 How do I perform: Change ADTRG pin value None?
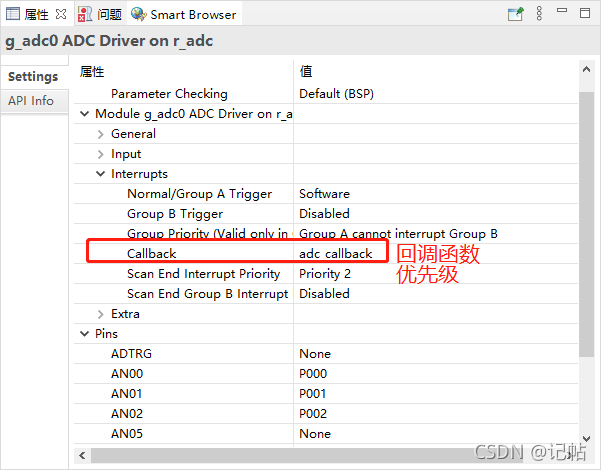click(315, 353)
